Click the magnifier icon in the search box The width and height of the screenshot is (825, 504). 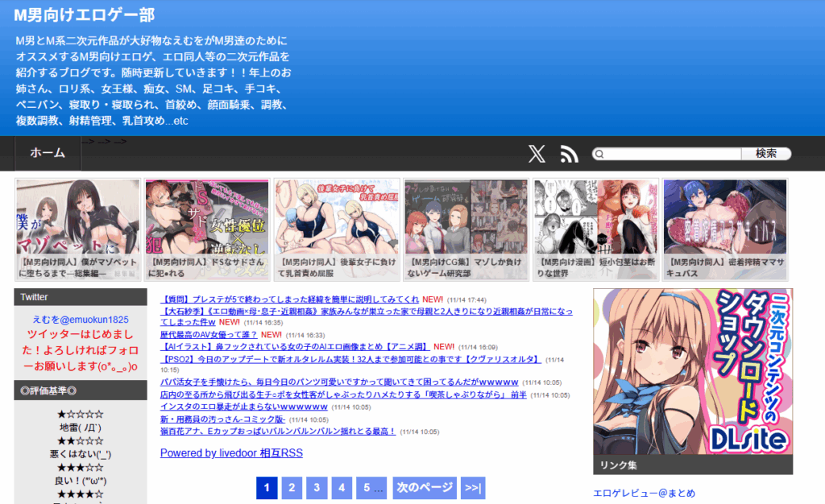[599, 154]
